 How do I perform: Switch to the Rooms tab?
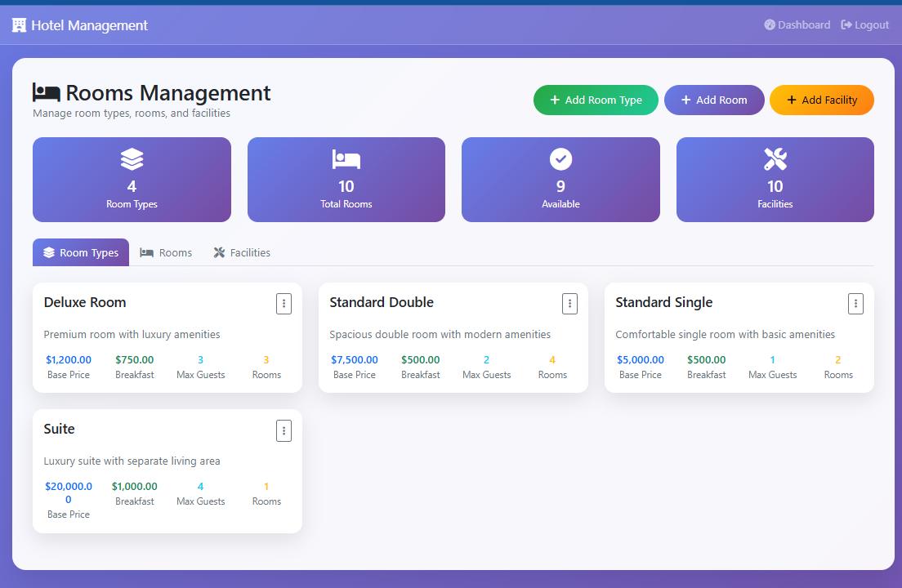click(166, 252)
